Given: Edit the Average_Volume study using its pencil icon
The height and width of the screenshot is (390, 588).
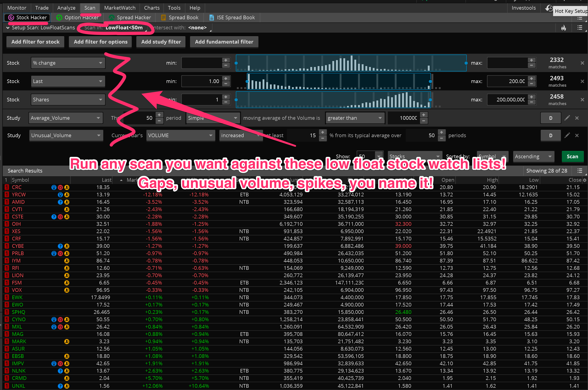Looking at the screenshot, I should (x=567, y=118).
